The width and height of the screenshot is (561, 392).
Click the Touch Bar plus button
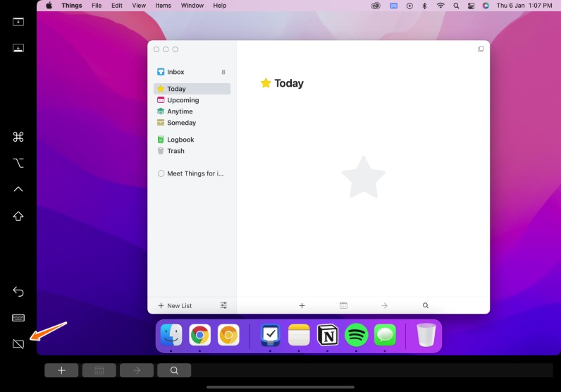[61, 370]
